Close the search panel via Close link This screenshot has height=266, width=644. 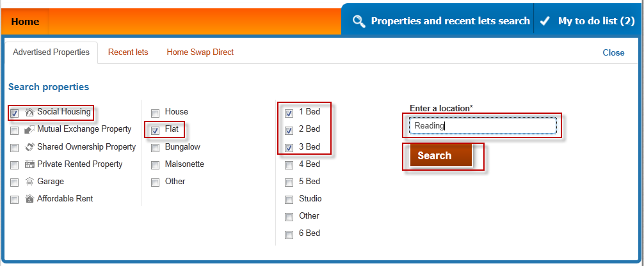(613, 53)
